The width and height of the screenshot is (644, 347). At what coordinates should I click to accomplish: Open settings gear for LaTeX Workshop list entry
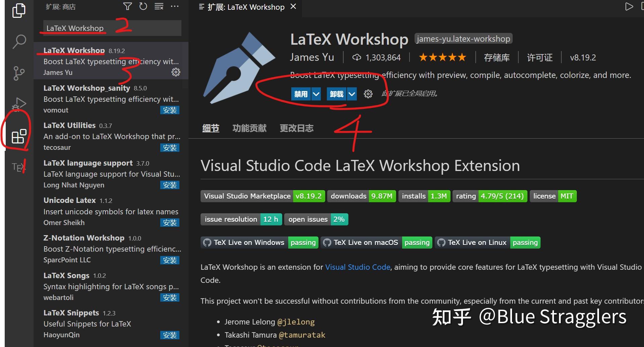(176, 72)
